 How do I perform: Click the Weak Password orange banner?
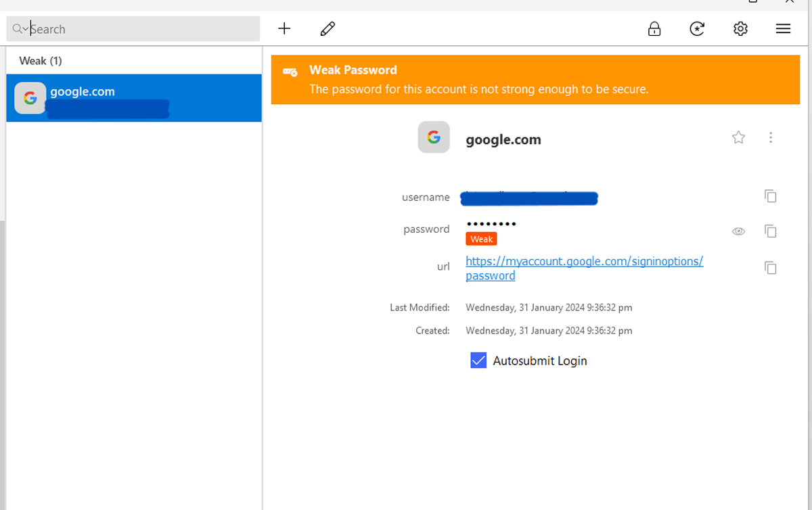coord(535,80)
